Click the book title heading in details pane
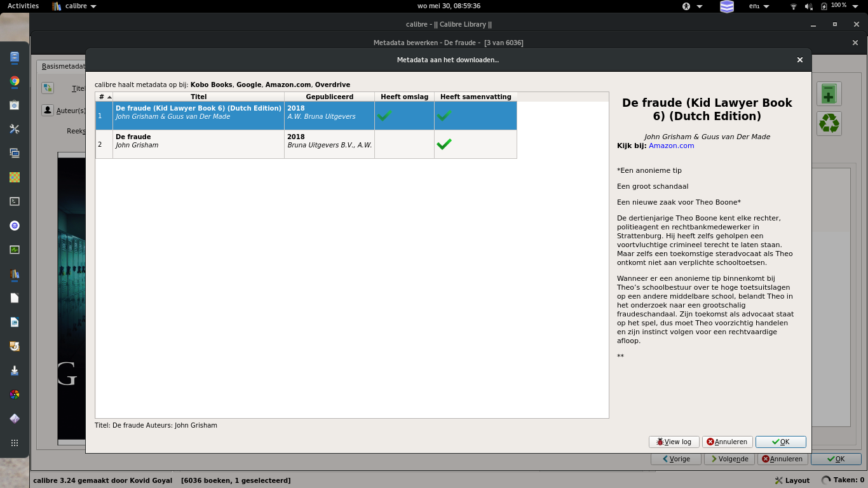 coord(707,109)
